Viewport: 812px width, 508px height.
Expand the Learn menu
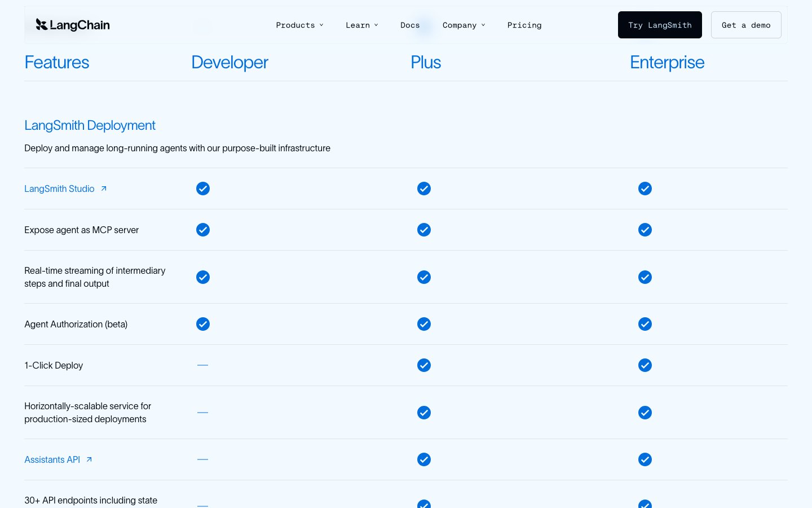pos(361,25)
